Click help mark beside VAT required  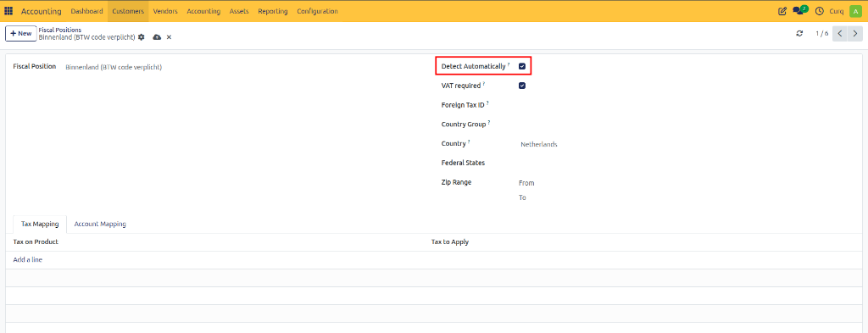pyautogui.click(x=483, y=84)
